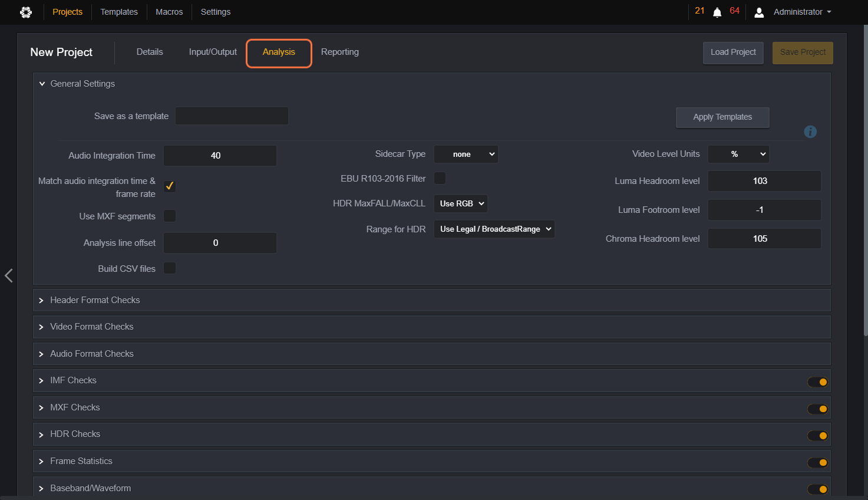868x500 pixels.
Task: Click the Luma Headroom level field
Action: click(x=764, y=181)
